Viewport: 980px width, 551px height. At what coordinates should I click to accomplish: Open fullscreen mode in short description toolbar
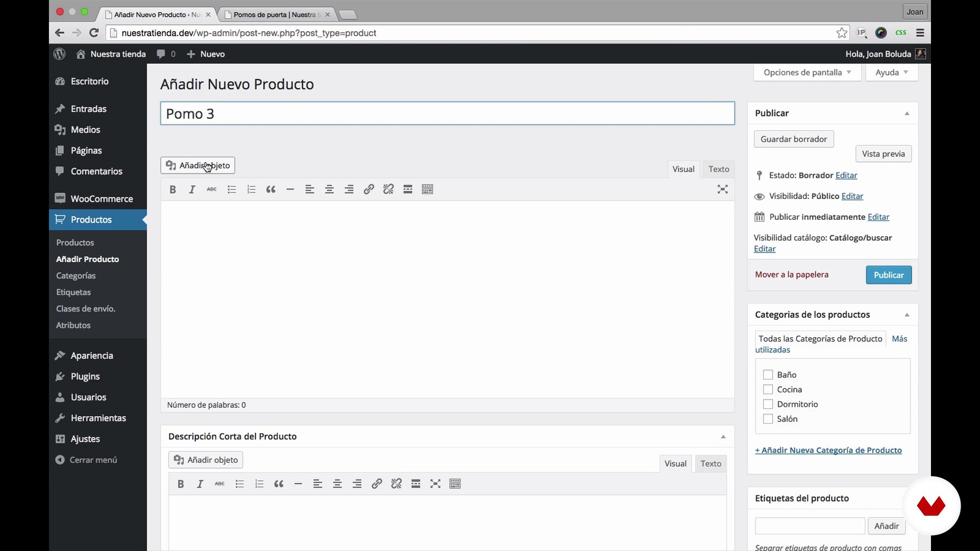click(435, 484)
